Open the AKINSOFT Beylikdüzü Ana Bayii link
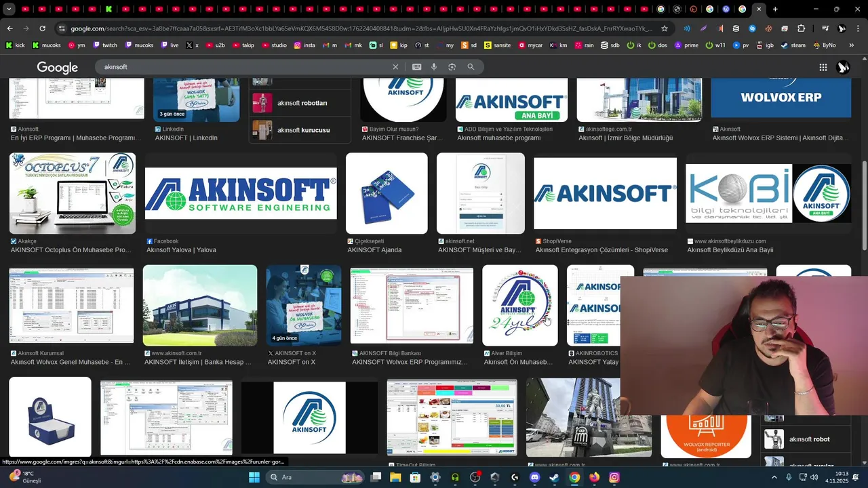This screenshot has height=488, width=868. pos(730,250)
